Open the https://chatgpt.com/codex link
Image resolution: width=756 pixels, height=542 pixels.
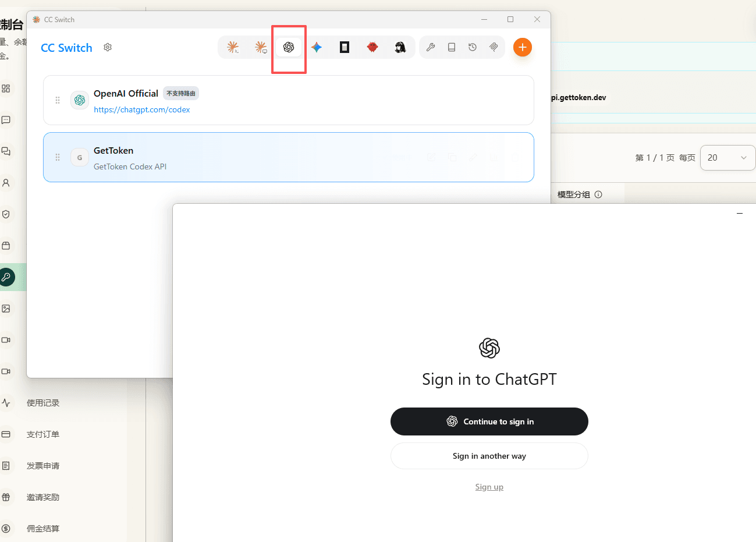click(x=142, y=109)
